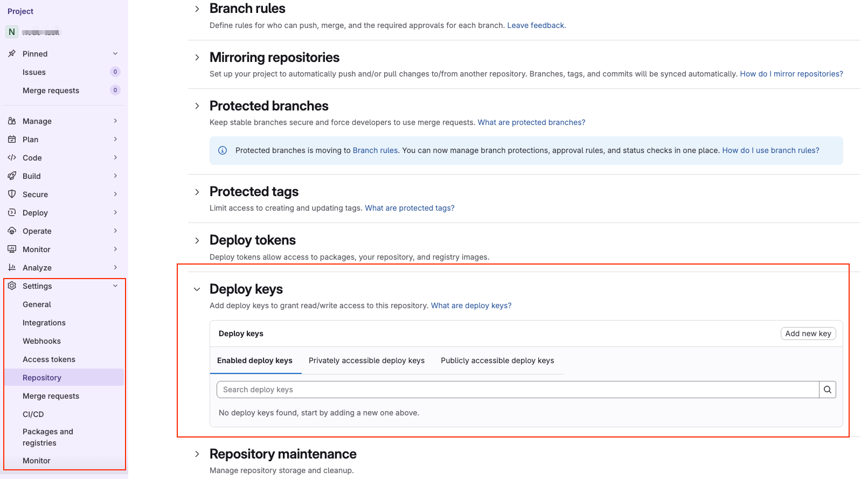Click the info icon in Protected branches notice

click(223, 150)
